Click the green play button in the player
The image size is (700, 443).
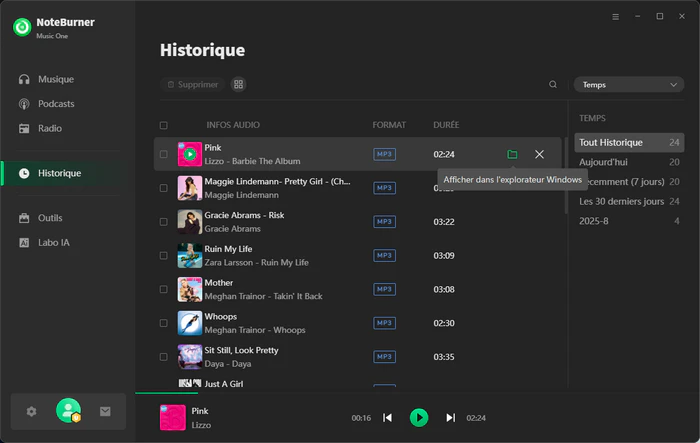[x=419, y=418]
